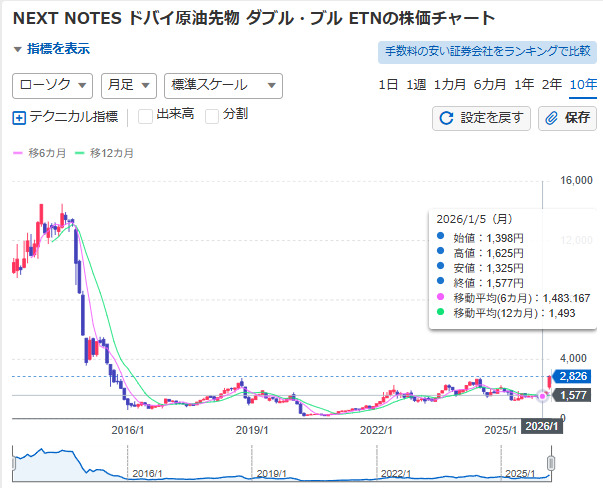Enable the 出来高 checkbox

click(145, 116)
